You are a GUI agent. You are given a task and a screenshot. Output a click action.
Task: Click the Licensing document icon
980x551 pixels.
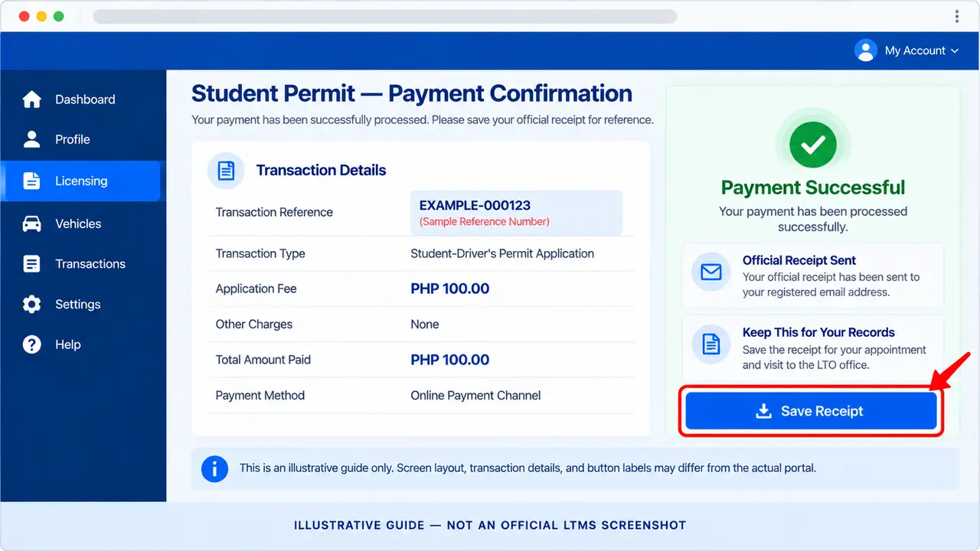[x=32, y=181]
